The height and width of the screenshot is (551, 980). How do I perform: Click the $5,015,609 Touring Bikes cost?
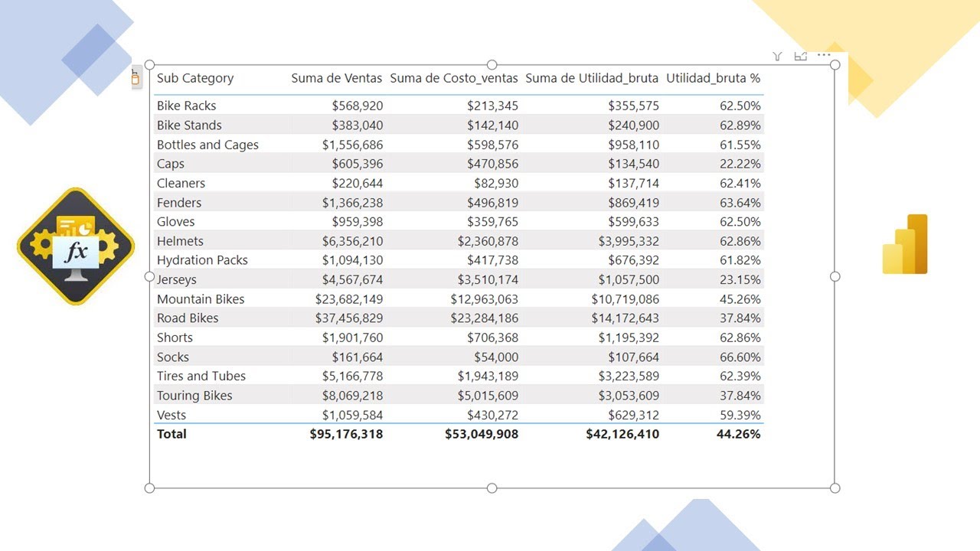(488, 396)
